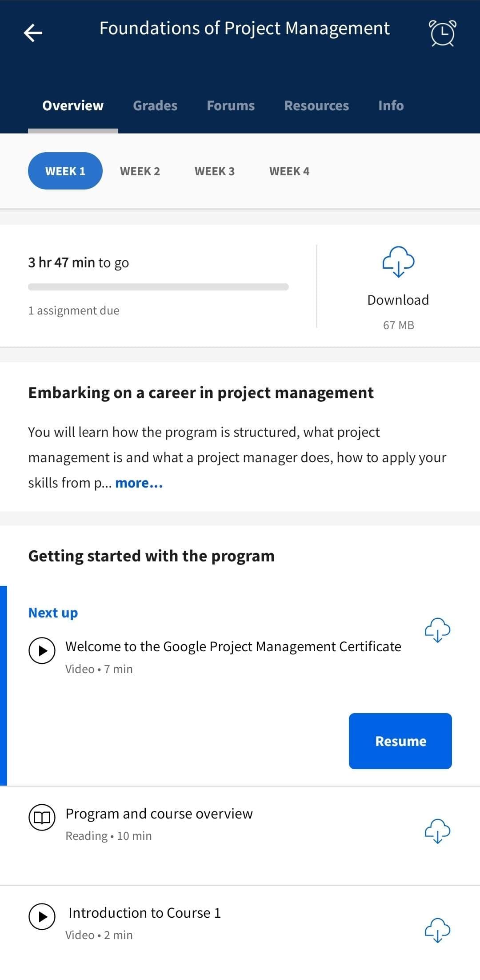The width and height of the screenshot is (480, 980).
Task: Click the week progress bar
Action: tap(159, 286)
